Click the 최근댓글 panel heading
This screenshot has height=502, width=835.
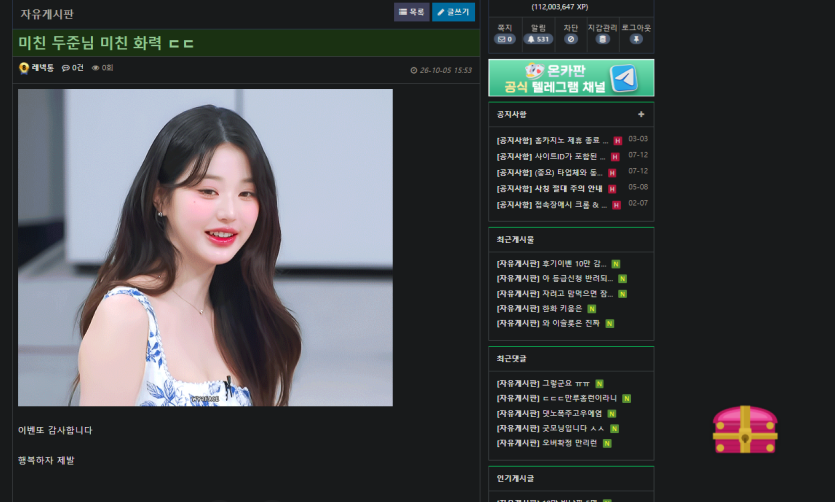511,359
